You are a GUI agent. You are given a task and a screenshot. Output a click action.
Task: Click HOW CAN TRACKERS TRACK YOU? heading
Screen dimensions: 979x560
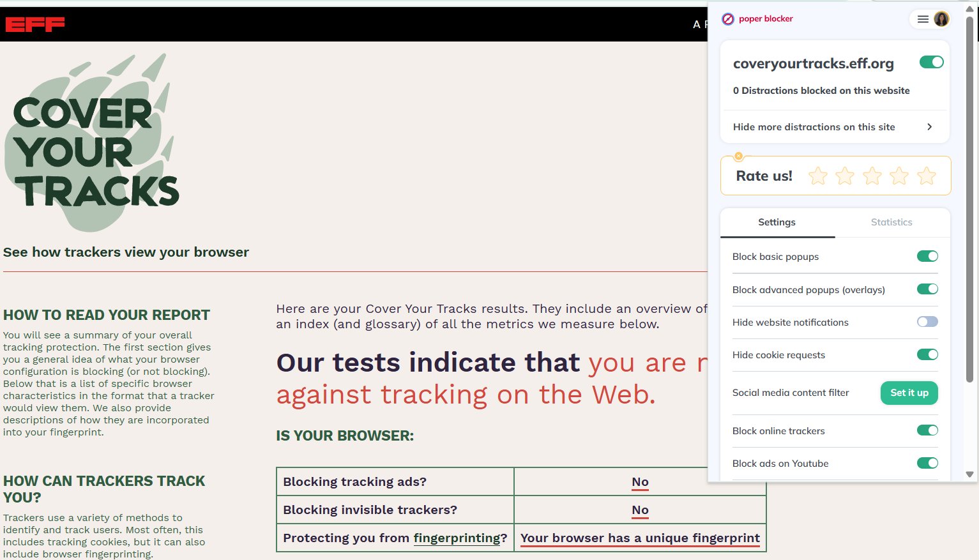pos(104,489)
